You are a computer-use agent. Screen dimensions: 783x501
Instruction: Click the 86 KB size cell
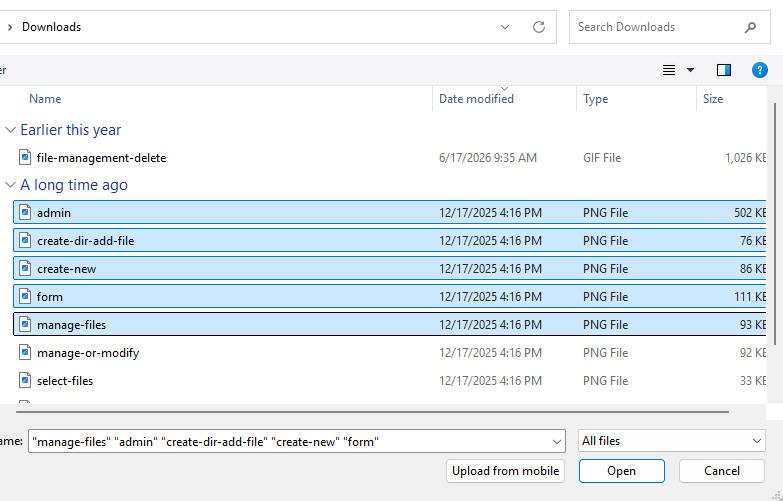point(753,269)
